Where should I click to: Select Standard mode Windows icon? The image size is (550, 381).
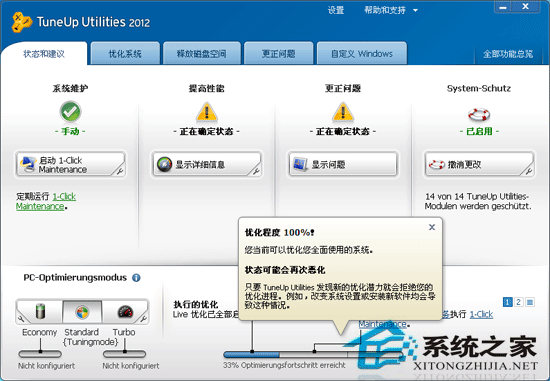pyautogui.click(x=82, y=312)
